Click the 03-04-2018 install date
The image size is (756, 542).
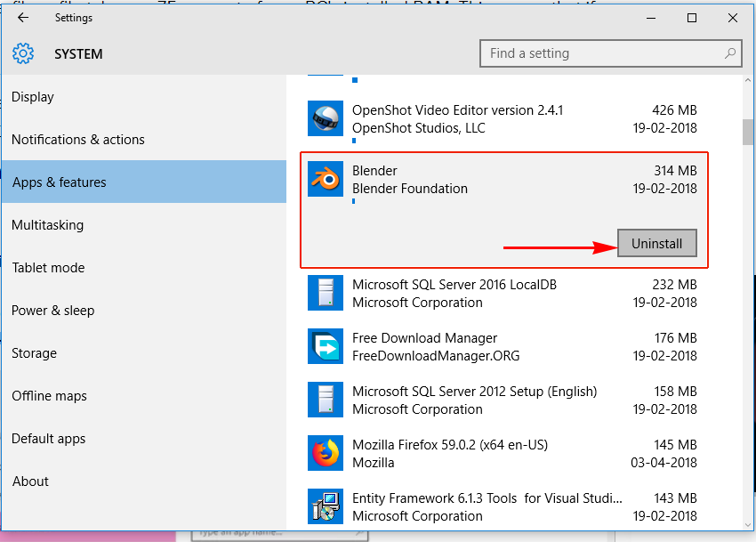(664, 463)
